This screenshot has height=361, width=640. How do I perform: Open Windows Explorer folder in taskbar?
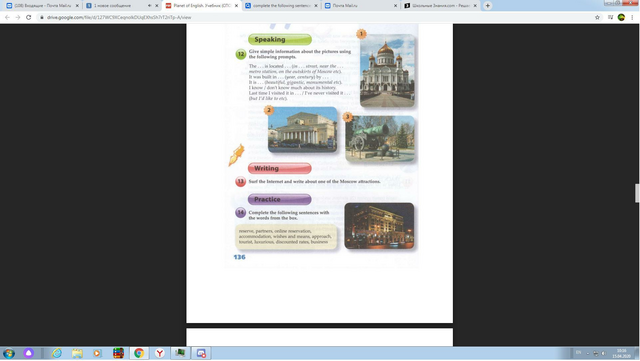(77, 353)
